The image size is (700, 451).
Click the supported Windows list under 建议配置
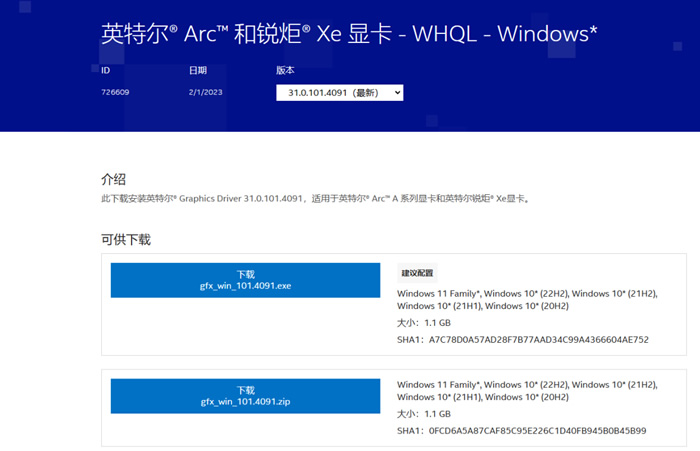point(527,300)
